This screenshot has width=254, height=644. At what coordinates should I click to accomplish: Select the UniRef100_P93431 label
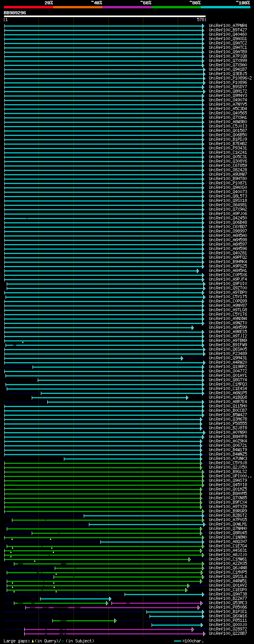pos(228,148)
